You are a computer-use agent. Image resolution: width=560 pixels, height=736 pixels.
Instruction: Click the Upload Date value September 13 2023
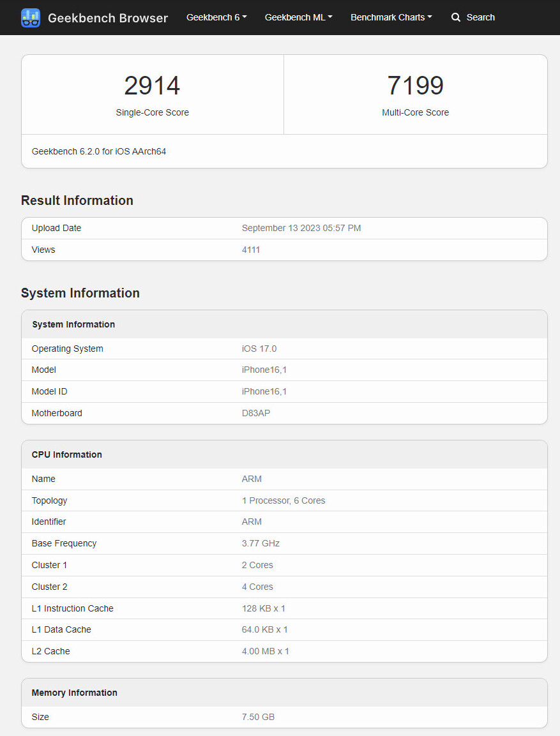click(x=301, y=228)
